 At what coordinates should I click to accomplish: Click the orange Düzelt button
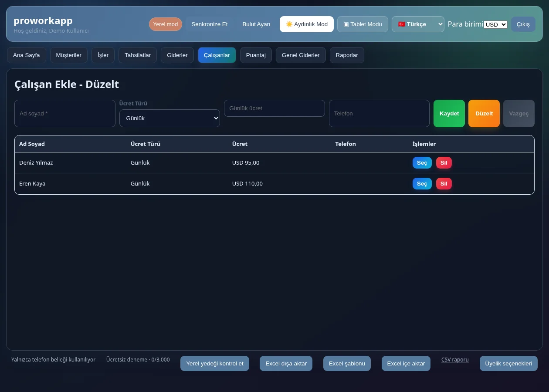pyautogui.click(x=484, y=113)
